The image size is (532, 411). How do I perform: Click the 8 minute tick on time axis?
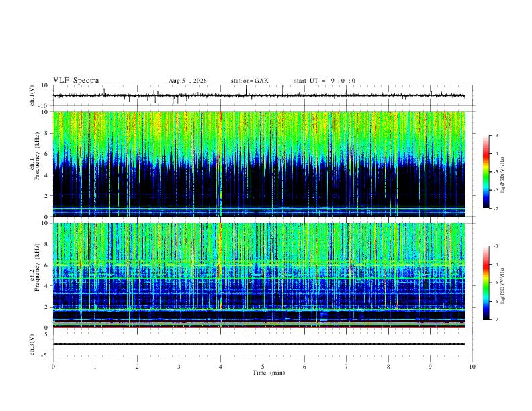point(388,367)
